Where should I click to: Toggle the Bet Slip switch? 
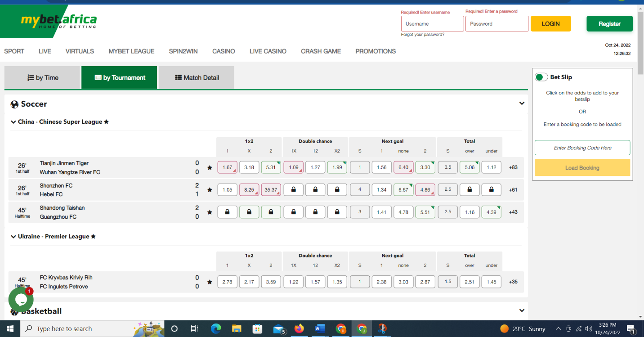[x=541, y=77]
